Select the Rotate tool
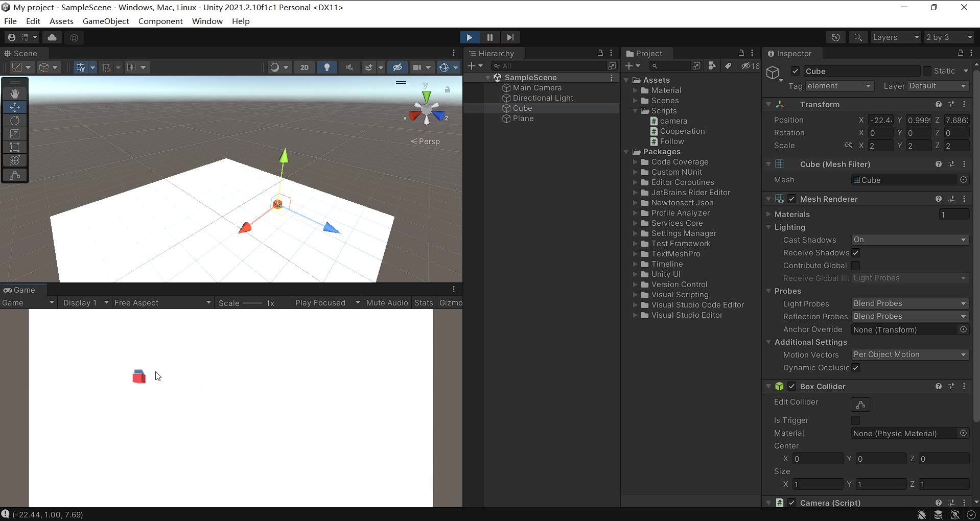The width and height of the screenshot is (980, 521). click(x=15, y=121)
